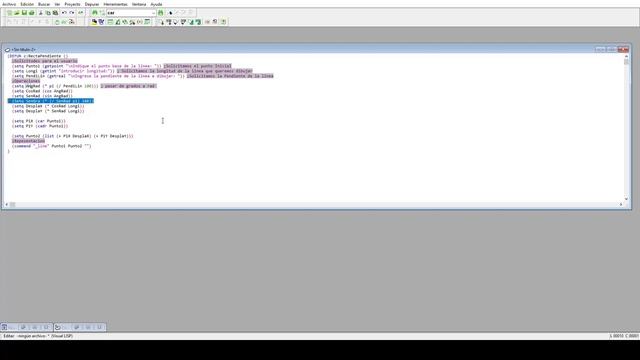Click the Add Watch glasses icon
Viewport: 640px width, 360px height.
click(x=64, y=22)
